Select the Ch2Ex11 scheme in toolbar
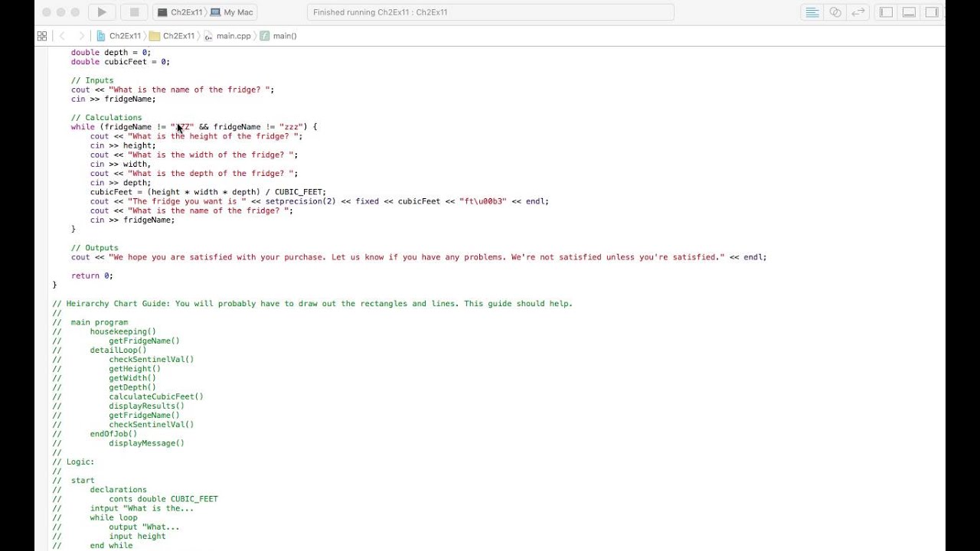This screenshot has height=551, width=980. (x=180, y=12)
